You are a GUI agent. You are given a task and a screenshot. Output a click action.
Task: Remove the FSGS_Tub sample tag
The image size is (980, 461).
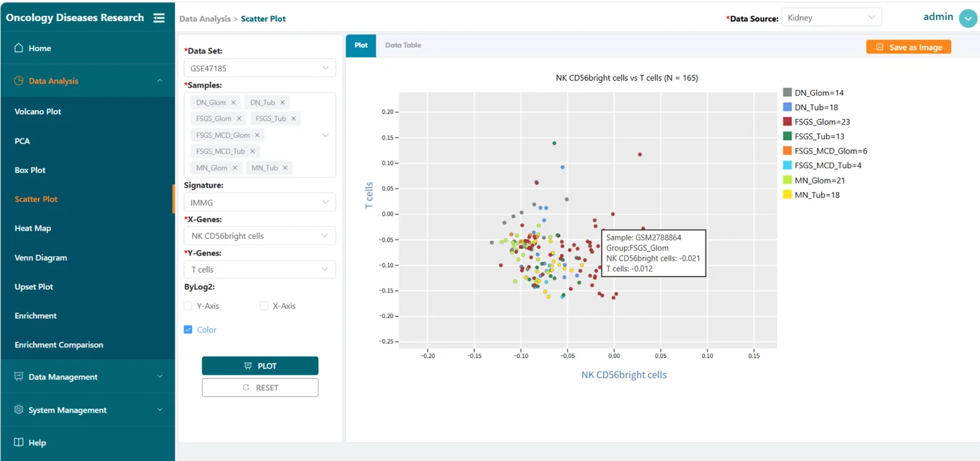tap(293, 118)
